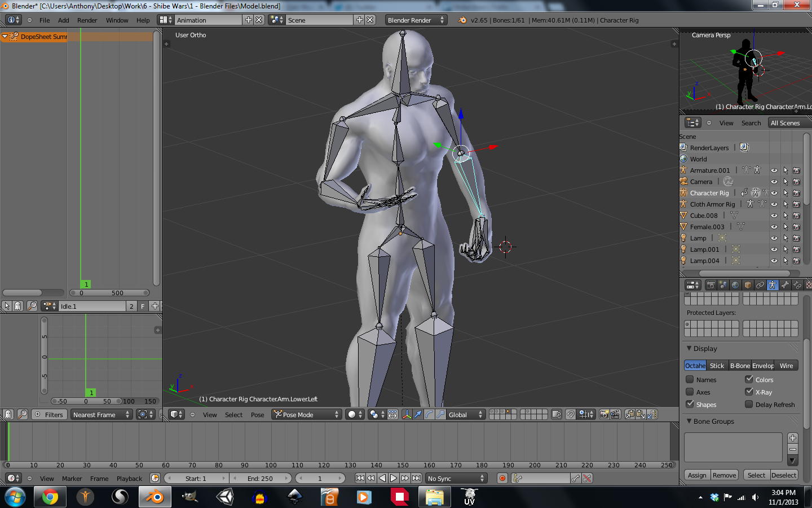This screenshot has width=812, height=508.
Task: Open the Playback menu in timeline
Action: 129,479
